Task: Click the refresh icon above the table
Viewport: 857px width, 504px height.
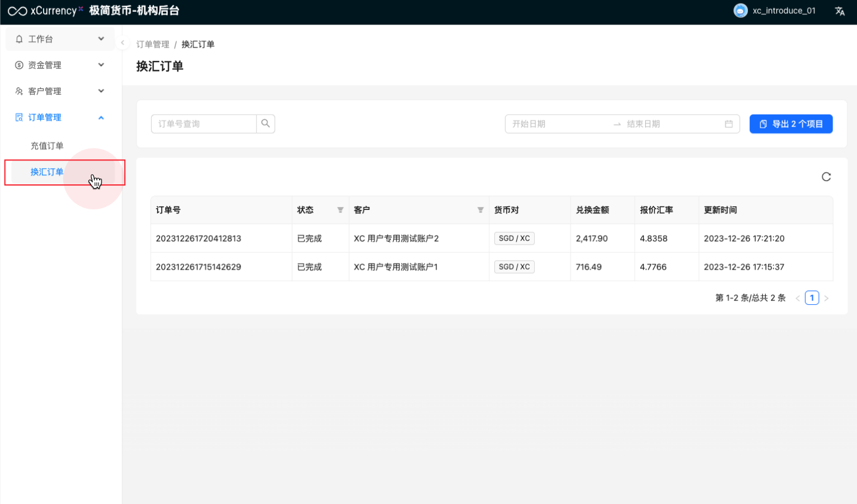Action: (826, 177)
